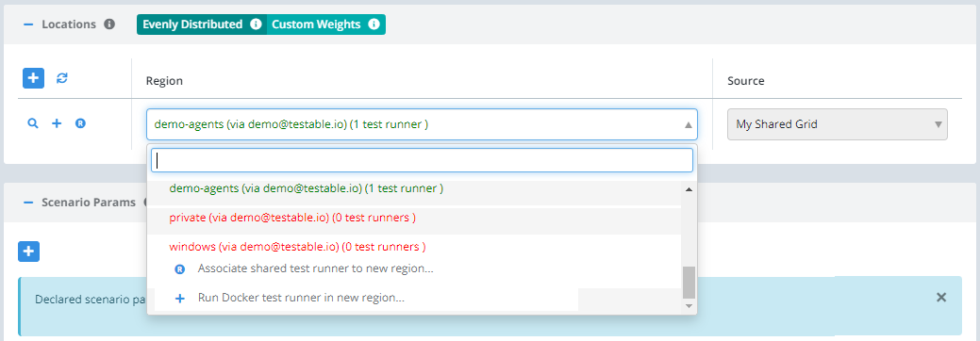Click the Region dropdown arrow
Image resolution: width=980 pixels, height=341 pixels.
tap(689, 125)
